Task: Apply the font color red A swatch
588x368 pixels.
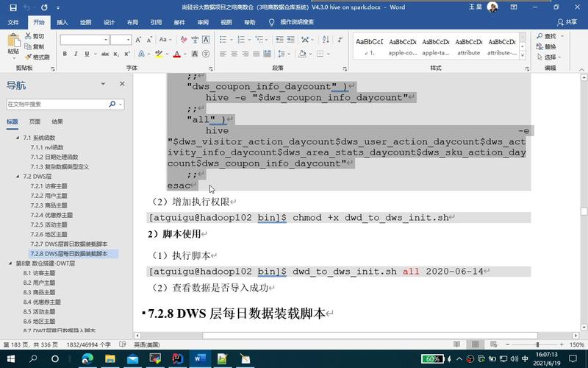Action: pos(177,54)
